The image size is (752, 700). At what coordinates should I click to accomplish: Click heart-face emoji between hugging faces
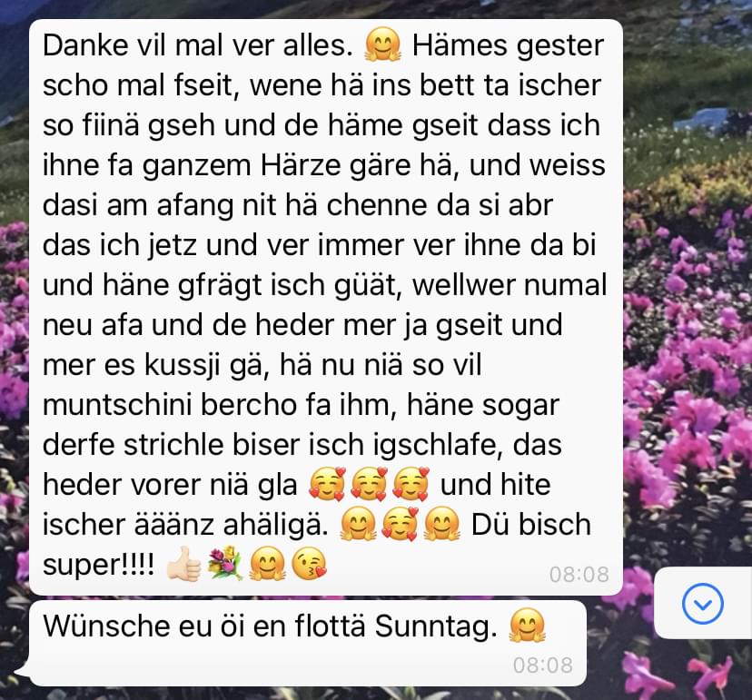click(400, 524)
